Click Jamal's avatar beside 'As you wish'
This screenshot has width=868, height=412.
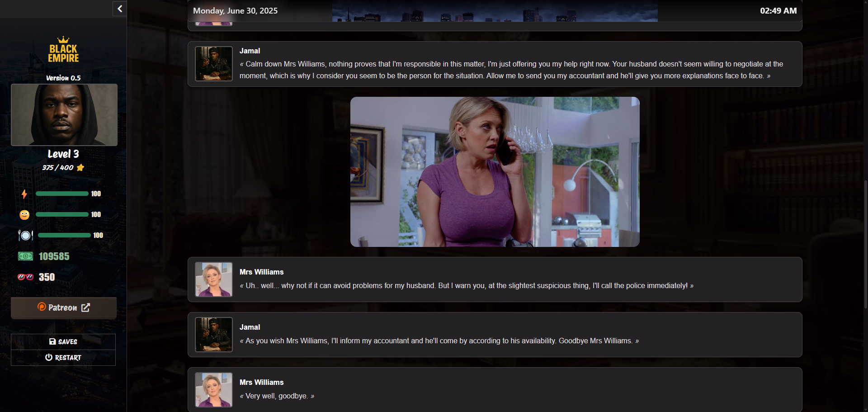click(214, 335)
